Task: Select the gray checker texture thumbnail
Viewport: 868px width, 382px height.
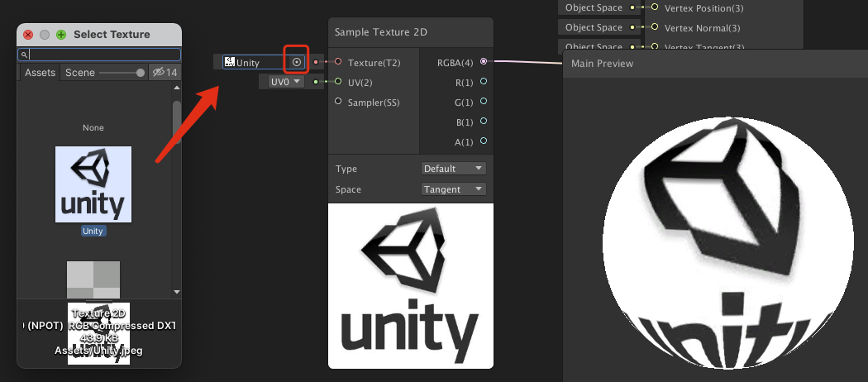Action: point(93,280)
